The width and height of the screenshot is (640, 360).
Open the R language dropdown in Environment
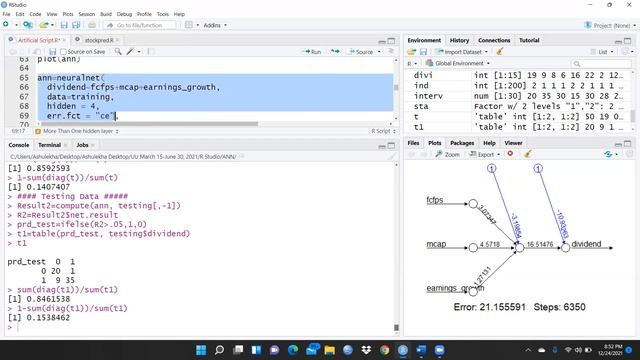[412, 64]
